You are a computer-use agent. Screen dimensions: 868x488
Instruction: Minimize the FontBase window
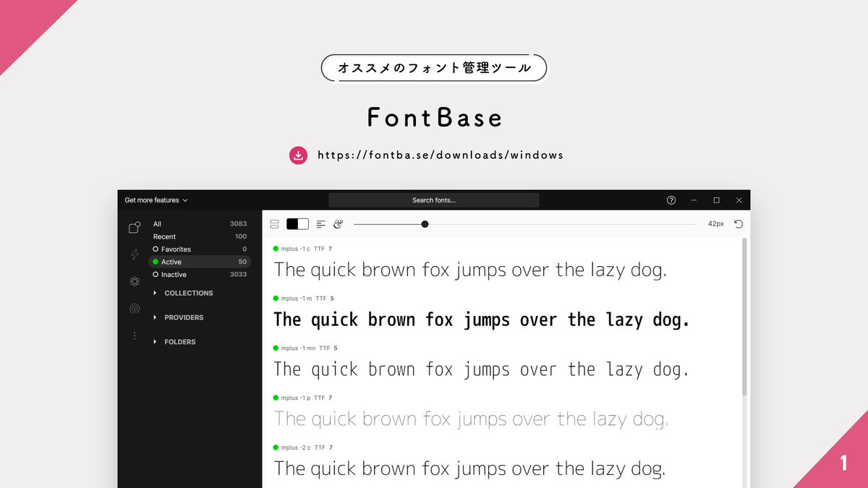click(694, 200)
